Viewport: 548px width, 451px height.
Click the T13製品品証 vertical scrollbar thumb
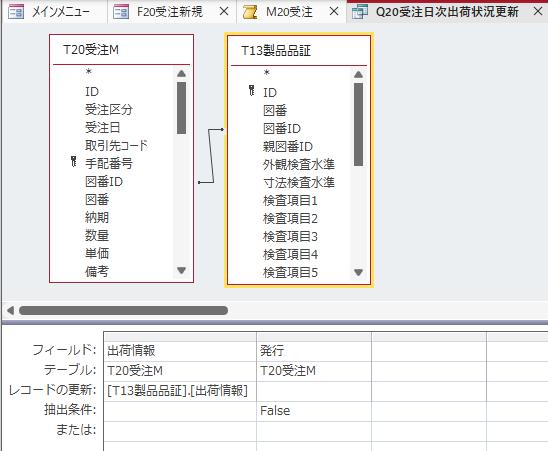358,124
